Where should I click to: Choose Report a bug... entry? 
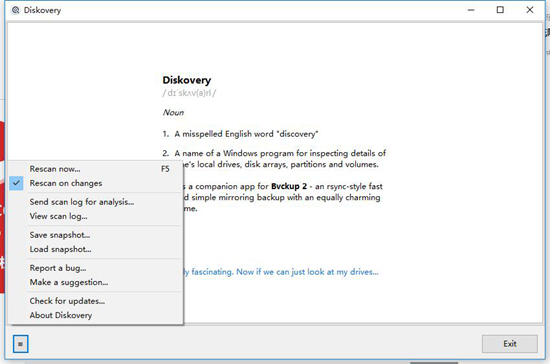pyautogui.click(x=95, y=268)
